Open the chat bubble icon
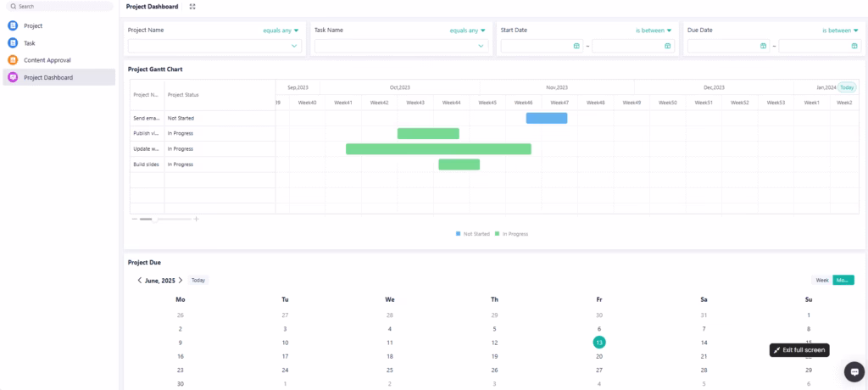 tap(854, 371)
